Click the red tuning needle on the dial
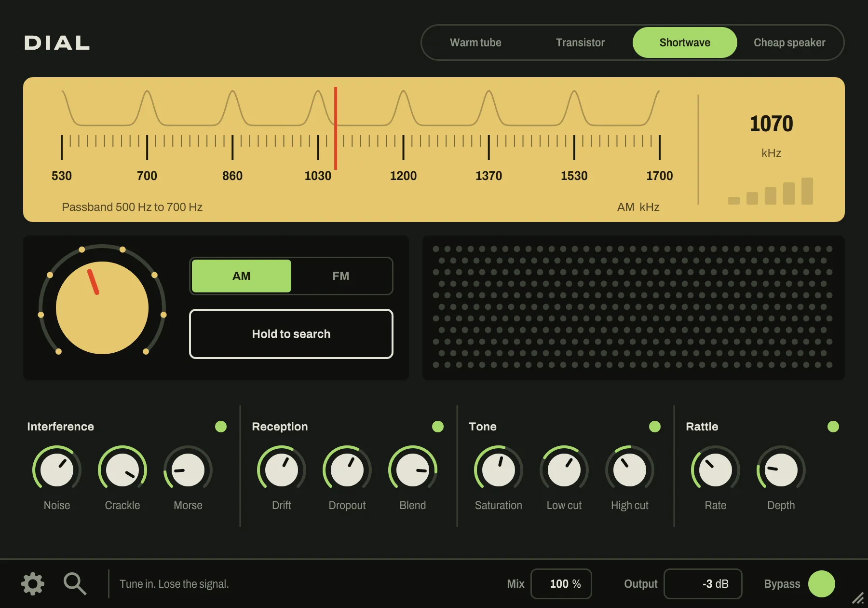Viewport: 868px width, 608px height. click(336, 128)
